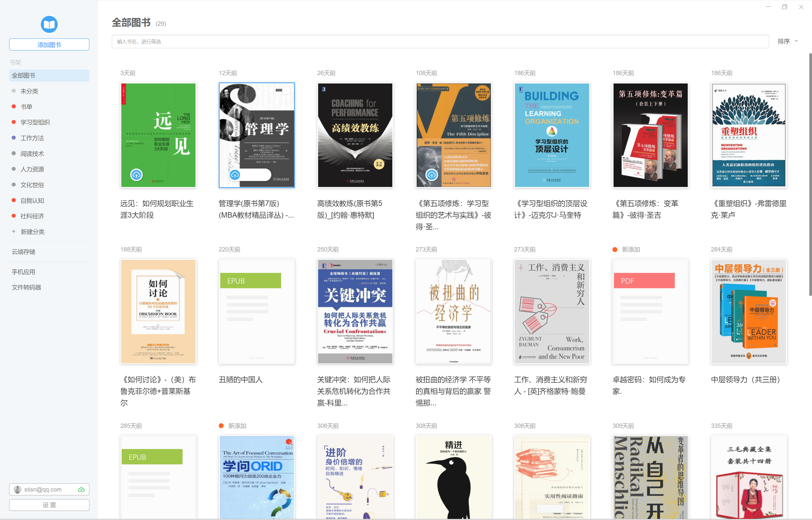The height and width of the screenshot is (520, 812).
Task: Click cloud upload icon on 第五项修炼 cover
Action: [432, 175]
